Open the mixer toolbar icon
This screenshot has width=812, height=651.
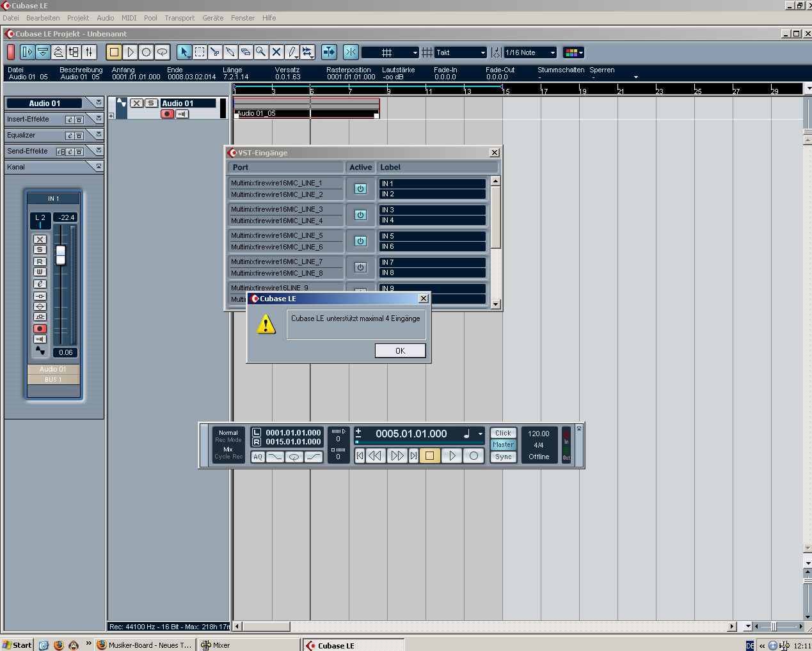(89, 52)
